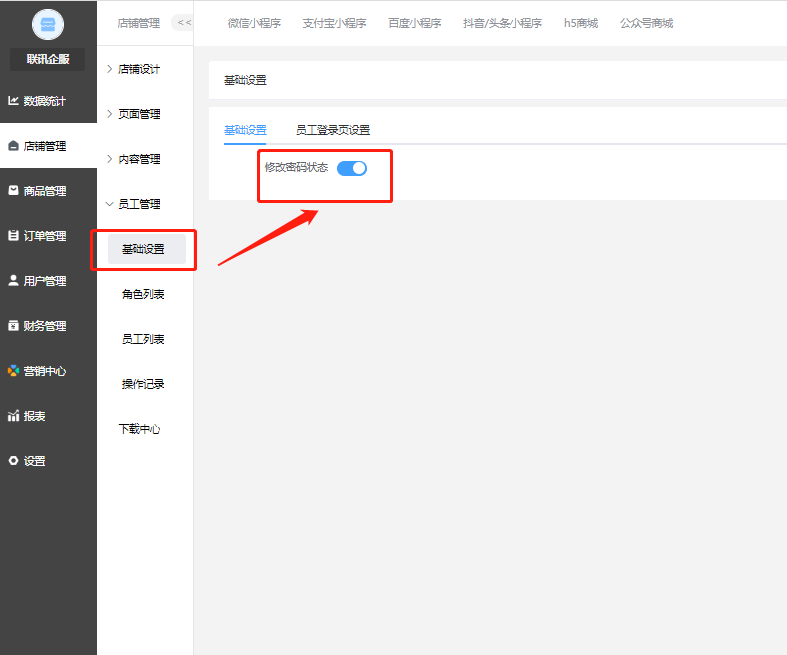Screen dimensions: 787x655
Task: Click the 财务管理 ledger icon
Action: pyautogui.click(x=14, y=326)
